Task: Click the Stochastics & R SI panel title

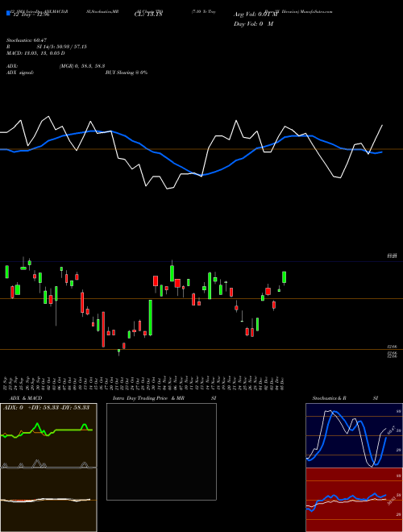Action: click(345, 398)
